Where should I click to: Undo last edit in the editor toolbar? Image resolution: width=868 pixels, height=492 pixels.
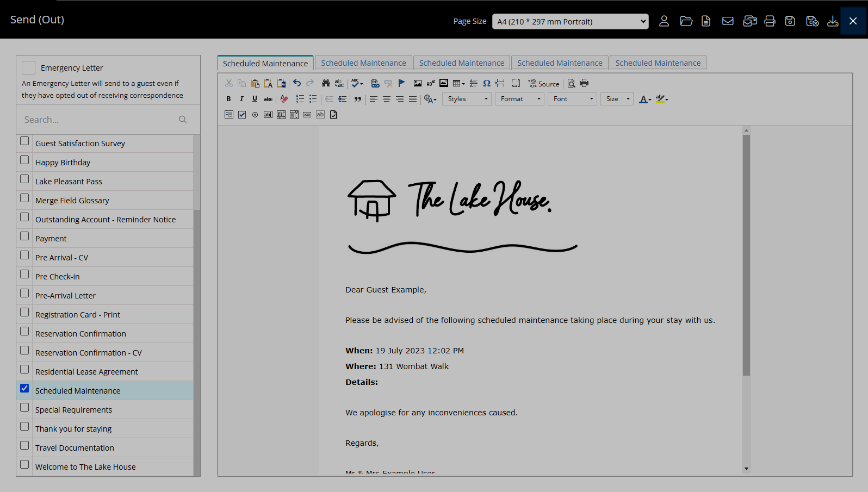(x=297, y=83)
